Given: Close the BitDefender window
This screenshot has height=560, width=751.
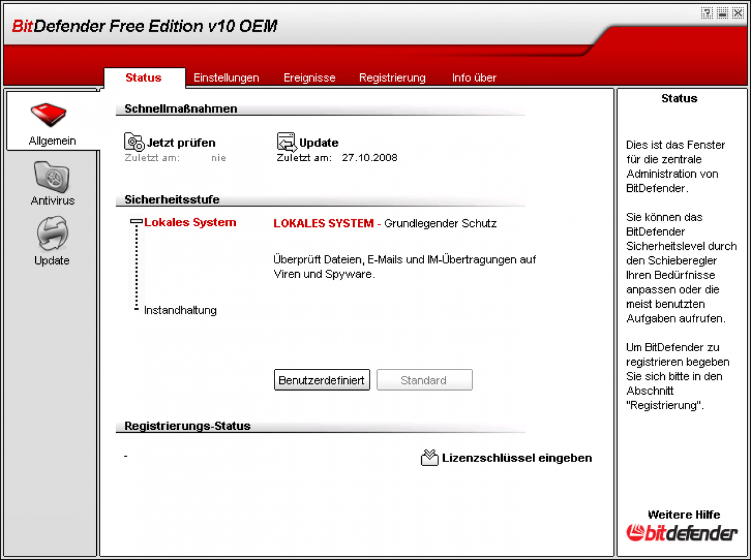Looking at the screenshot, I should [738, 13].
